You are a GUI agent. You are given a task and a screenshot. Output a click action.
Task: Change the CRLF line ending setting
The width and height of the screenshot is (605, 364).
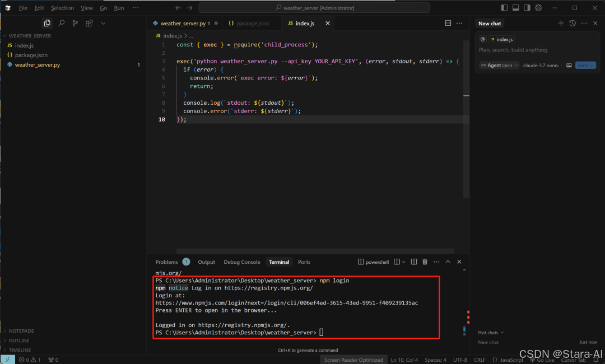click(480, 360)
